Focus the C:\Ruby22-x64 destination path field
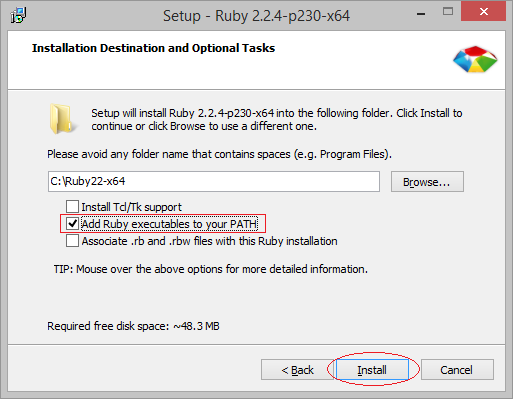The height and width of the screenshot is (399, 513). coord(214,182)
